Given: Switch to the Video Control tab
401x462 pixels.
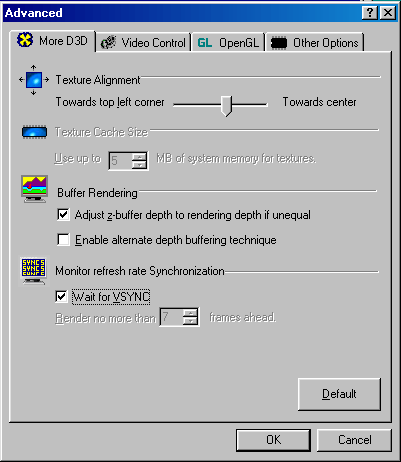Looking at the screenshot, I should point(144,43).
